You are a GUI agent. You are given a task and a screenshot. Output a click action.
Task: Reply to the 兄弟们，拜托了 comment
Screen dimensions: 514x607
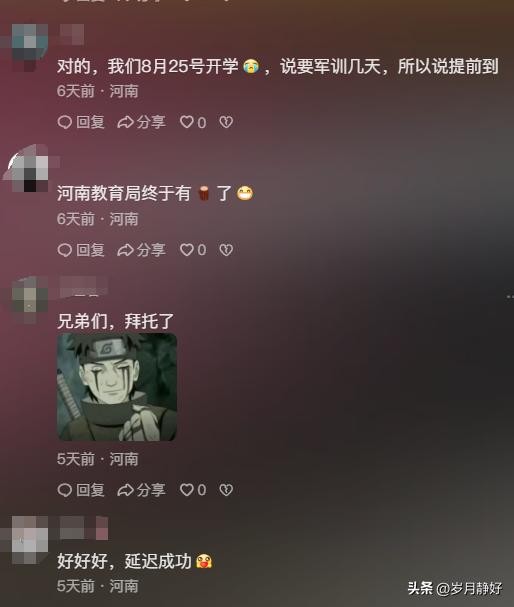tap(81, 490)
